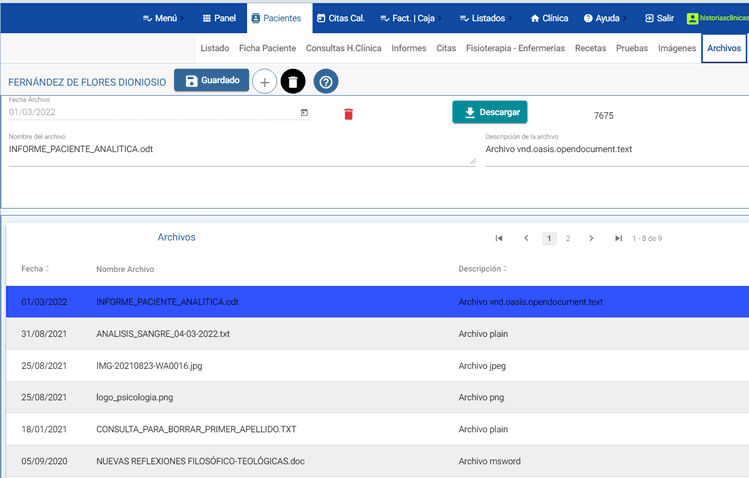Screen dimensions: 749x478
Task: Open the question mark help icon
Action: [325, 82]
